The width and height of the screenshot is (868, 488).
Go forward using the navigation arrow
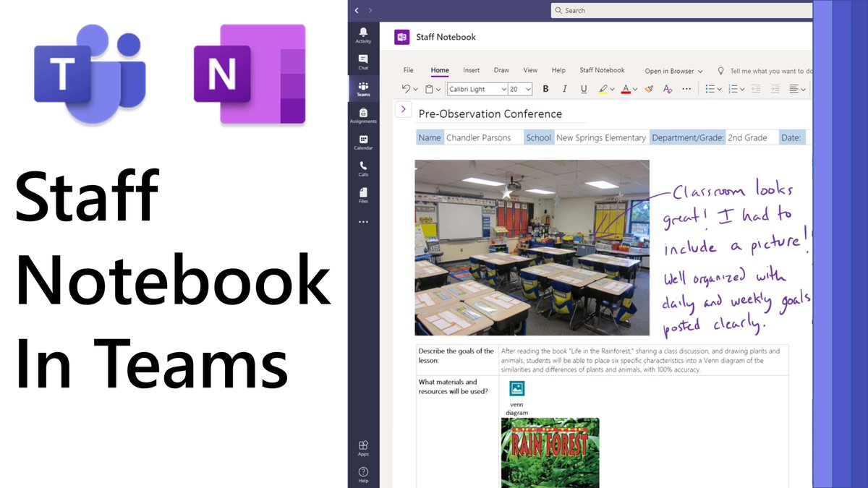coord(370,10)
